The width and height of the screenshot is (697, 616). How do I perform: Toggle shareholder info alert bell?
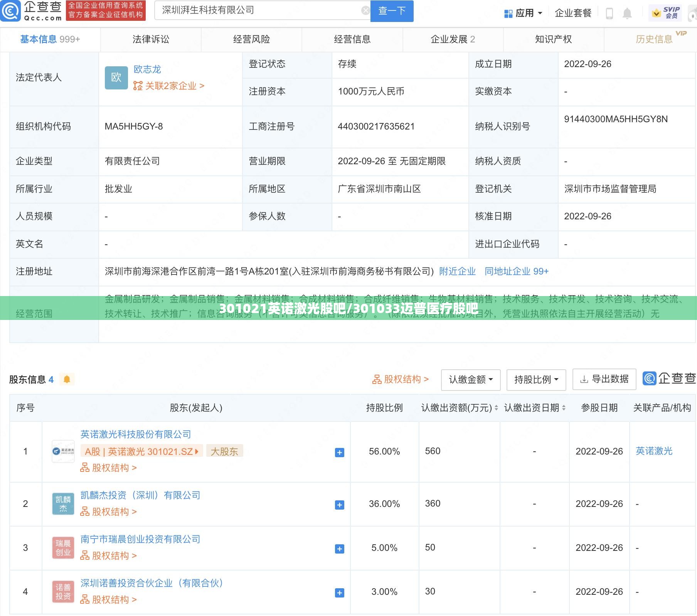67,379
